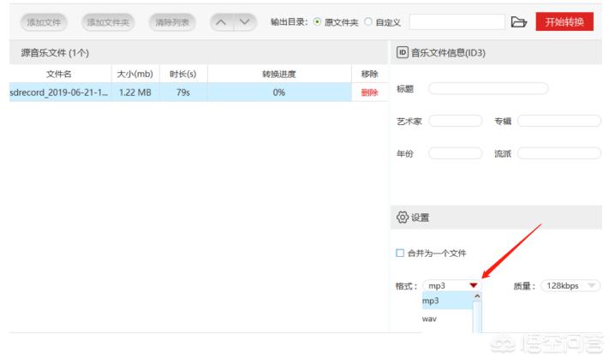Click the 流派 genre input field

(559, 153)
